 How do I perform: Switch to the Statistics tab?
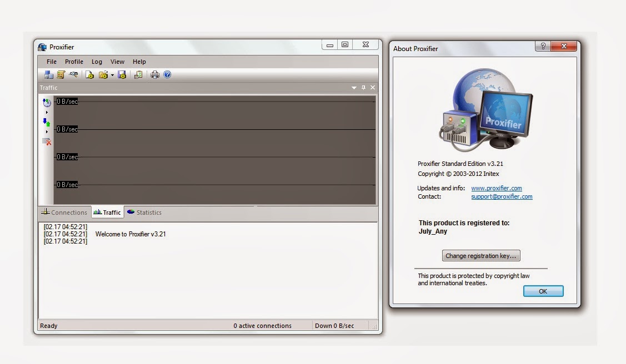[x=144, y=213]
